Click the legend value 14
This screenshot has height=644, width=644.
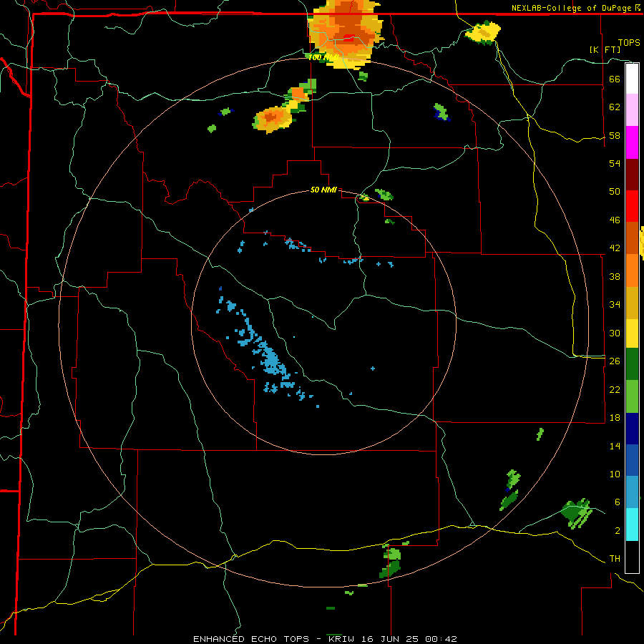[x=615, y=446]
